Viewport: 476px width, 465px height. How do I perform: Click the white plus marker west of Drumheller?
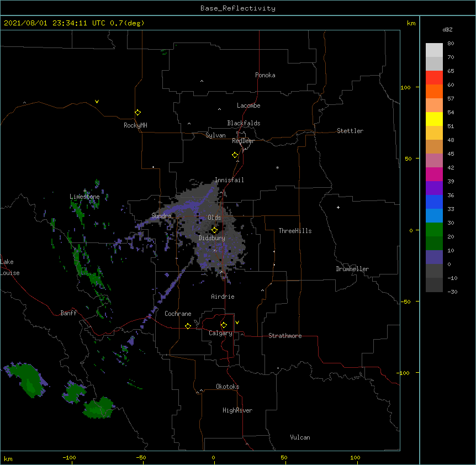(338, 207)
